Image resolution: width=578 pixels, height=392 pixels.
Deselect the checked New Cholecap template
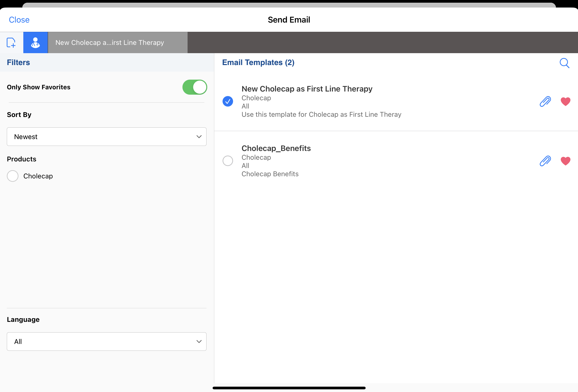228,101
